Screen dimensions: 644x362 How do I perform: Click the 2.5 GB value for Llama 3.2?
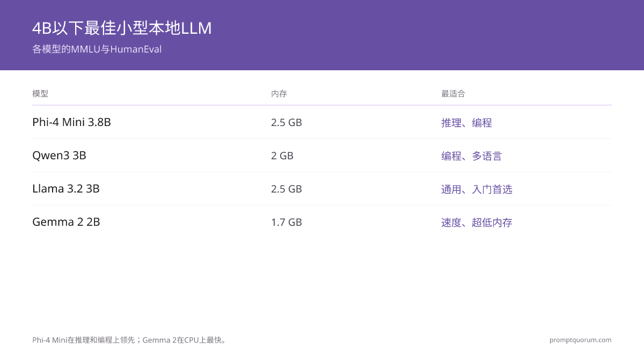[287, 189]
